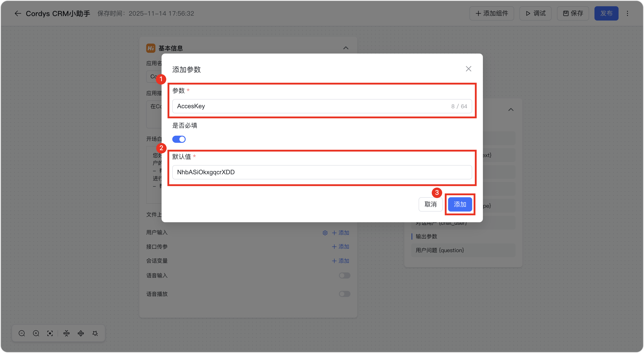Click the blue 添加 button in dialog
Image resolution: width=644 pixels, height=353 pixels.
click(460, 204)
